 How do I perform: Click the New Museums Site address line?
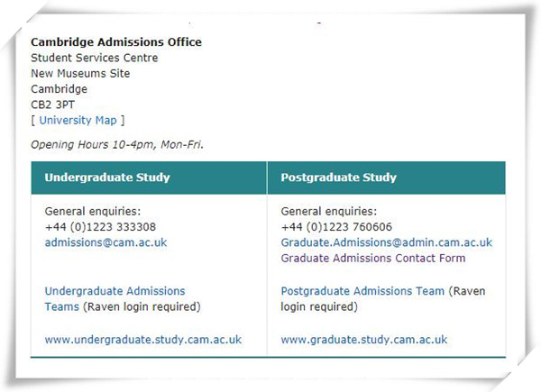click(x=80, y=73)
